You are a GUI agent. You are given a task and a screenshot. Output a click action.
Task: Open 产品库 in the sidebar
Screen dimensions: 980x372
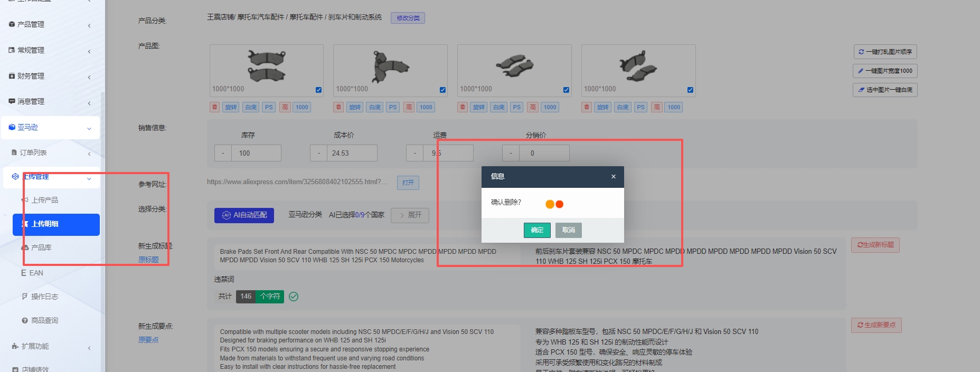[41, 247]
